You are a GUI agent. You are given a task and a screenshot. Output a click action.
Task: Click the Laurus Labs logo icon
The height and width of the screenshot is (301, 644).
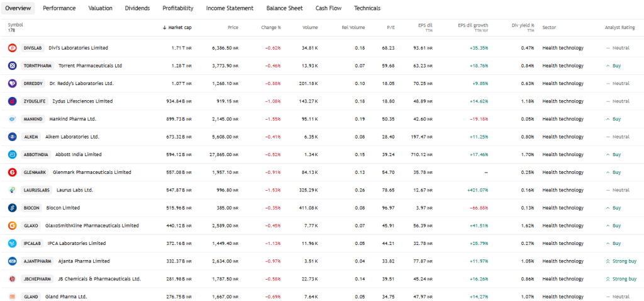[13, 190]
